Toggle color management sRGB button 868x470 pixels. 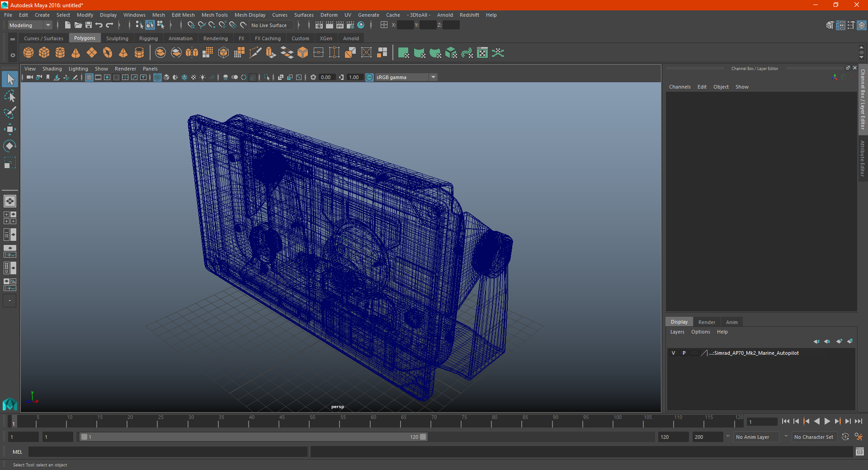(369, 77)
